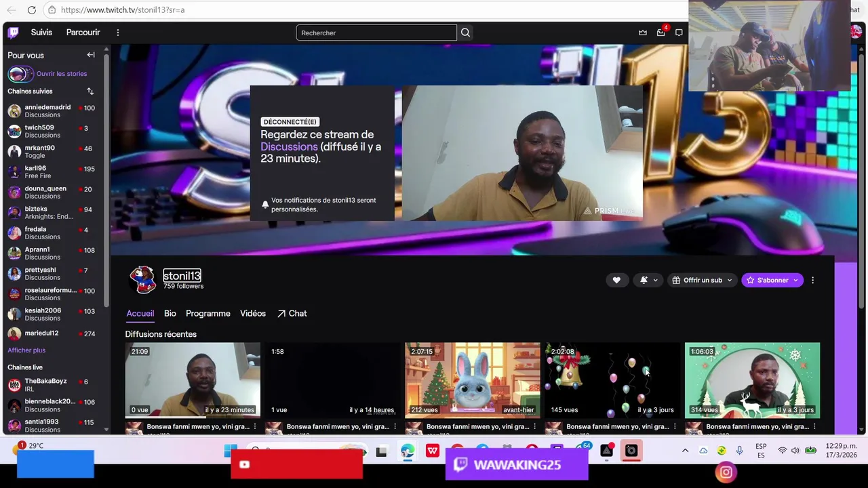The image size is (868, 488).
Task: Open the Windows Start button
Action: point(231,451)
